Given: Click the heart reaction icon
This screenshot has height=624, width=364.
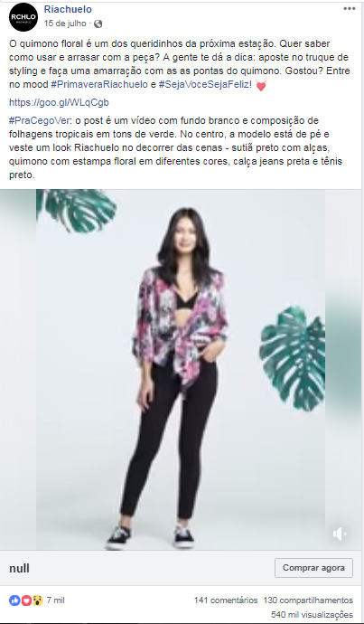Looking at the screenshot, I should click(x=26, y=600).
